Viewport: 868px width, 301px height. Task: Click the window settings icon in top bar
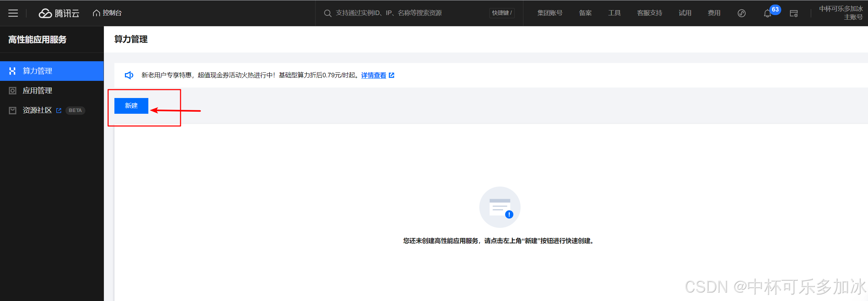coord(794,13)
